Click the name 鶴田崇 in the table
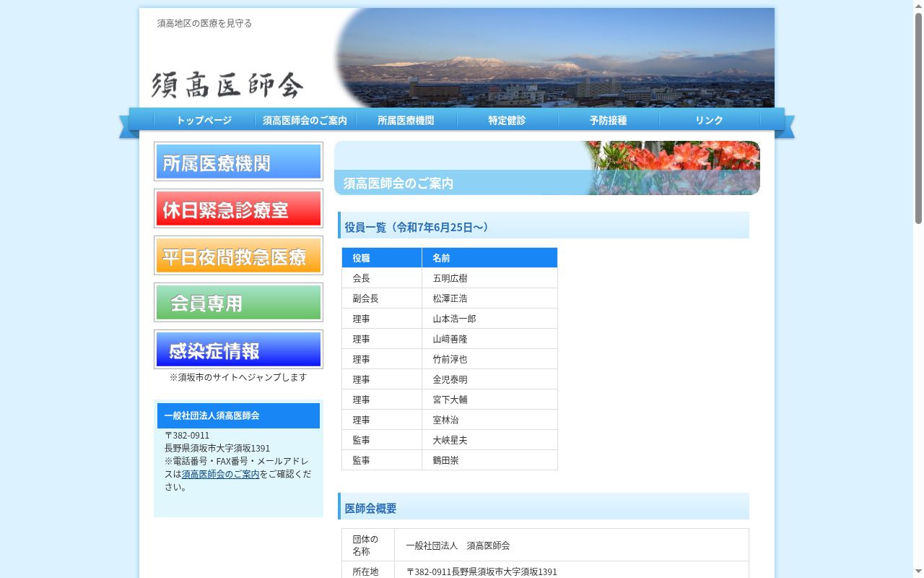The image size is (924, 578). coord(446,460)
